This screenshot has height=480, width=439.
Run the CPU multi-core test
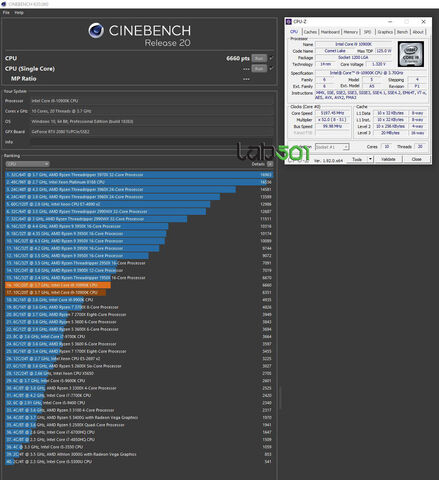coord(259,58)
